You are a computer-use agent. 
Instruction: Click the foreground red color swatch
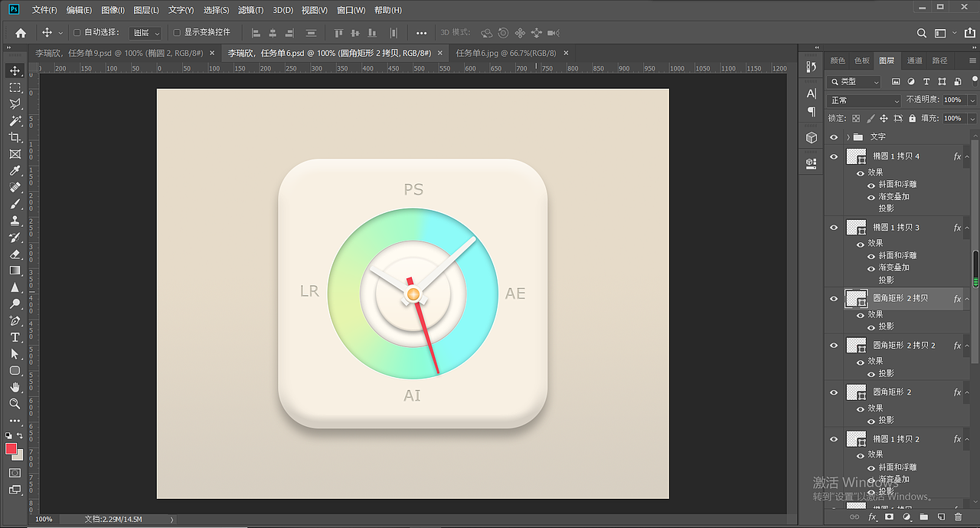pos(11,449)
